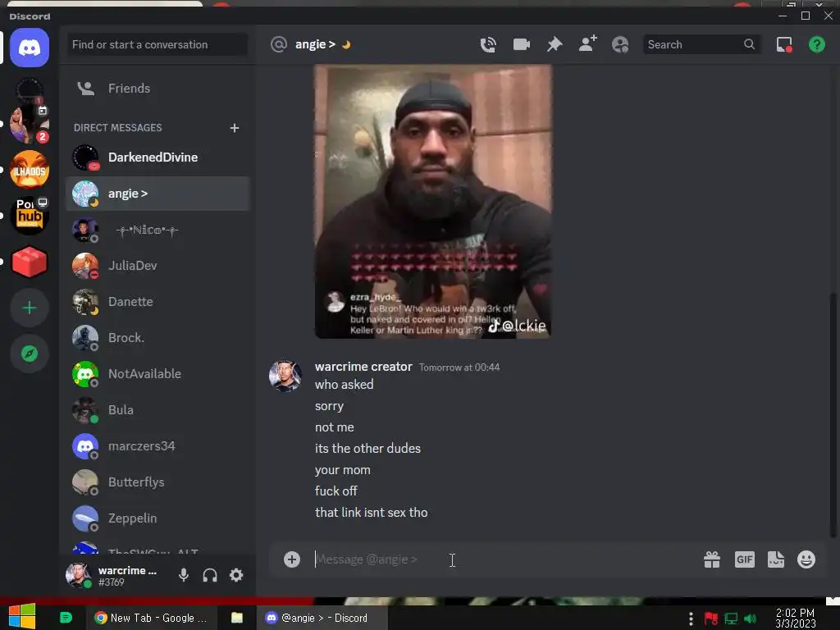840x630 pixels.
Task: Open own user panel warcrime #3769
Action: (x=115, y=575)
